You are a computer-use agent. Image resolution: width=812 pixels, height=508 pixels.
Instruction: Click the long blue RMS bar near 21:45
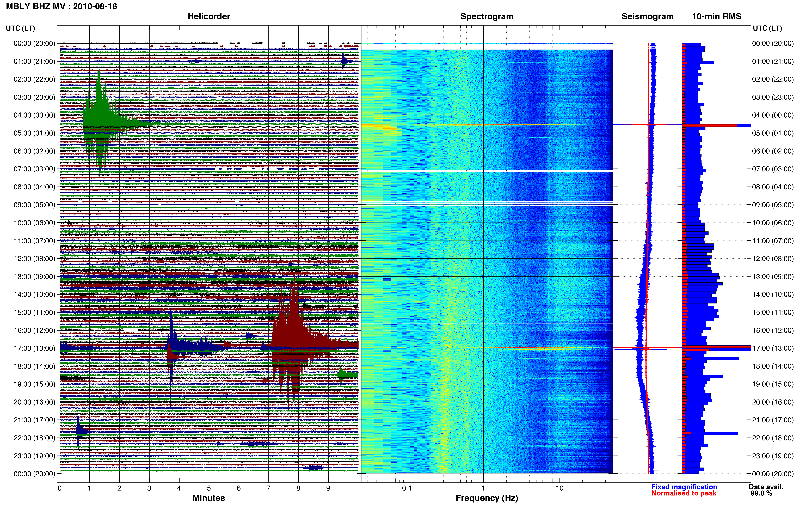710,433
